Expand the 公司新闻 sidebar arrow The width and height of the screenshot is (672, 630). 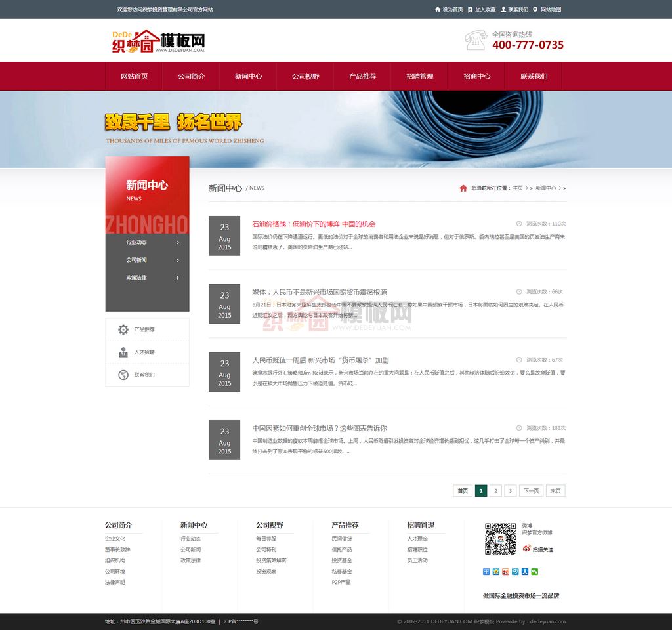click(178, 261)
